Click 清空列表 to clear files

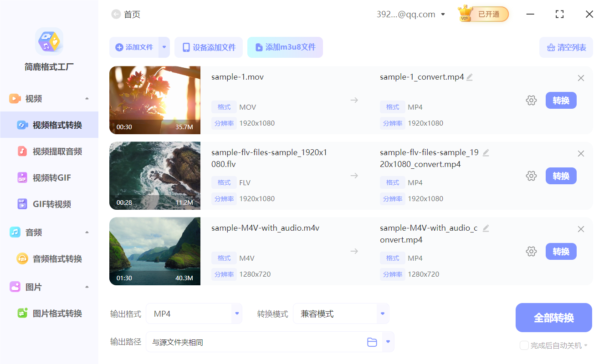coord(566,47)
